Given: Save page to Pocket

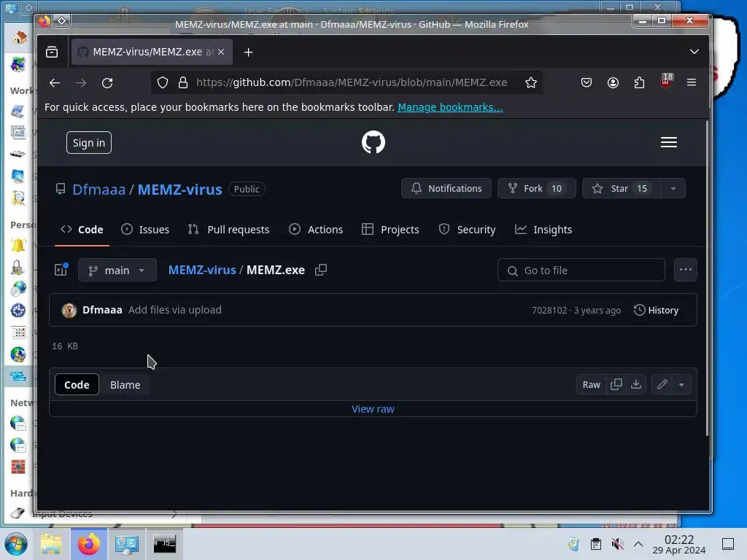Looking at the screenshot, I should (587, 82).
